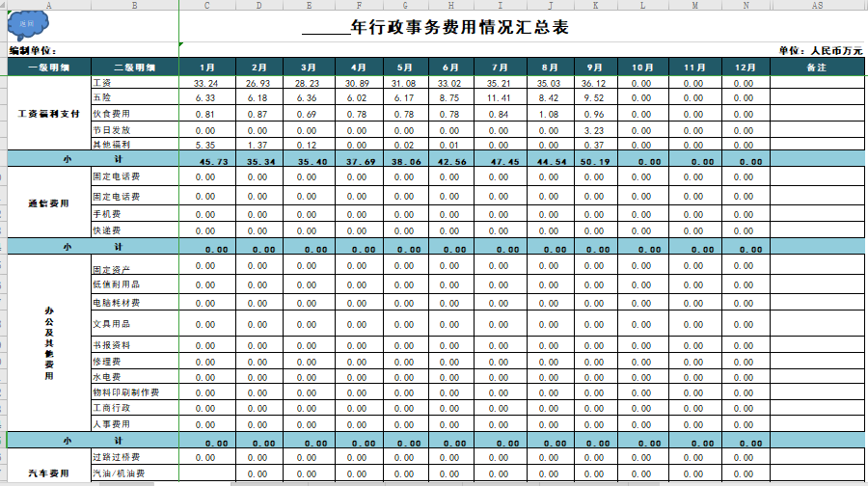Image resolution: width=868 pixels, height=486 pixels.
Task: Select column A header
Action: (49, 5)
